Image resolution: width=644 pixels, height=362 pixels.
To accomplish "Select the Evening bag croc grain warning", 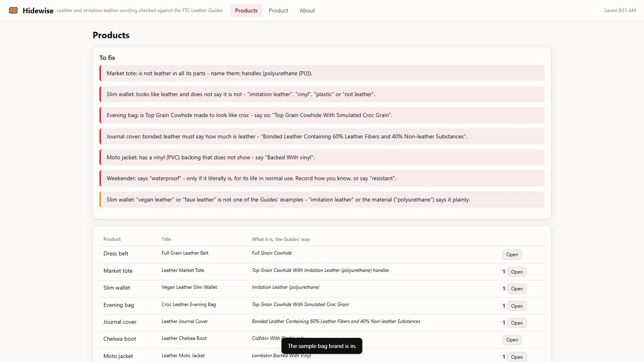I will click(322, 115).
